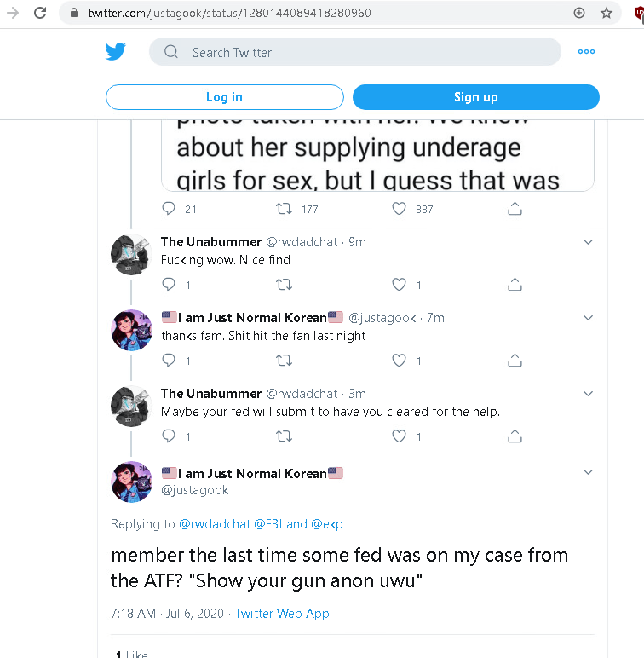
Task: Expand the chevron on the main tweet
Action: 588,472
